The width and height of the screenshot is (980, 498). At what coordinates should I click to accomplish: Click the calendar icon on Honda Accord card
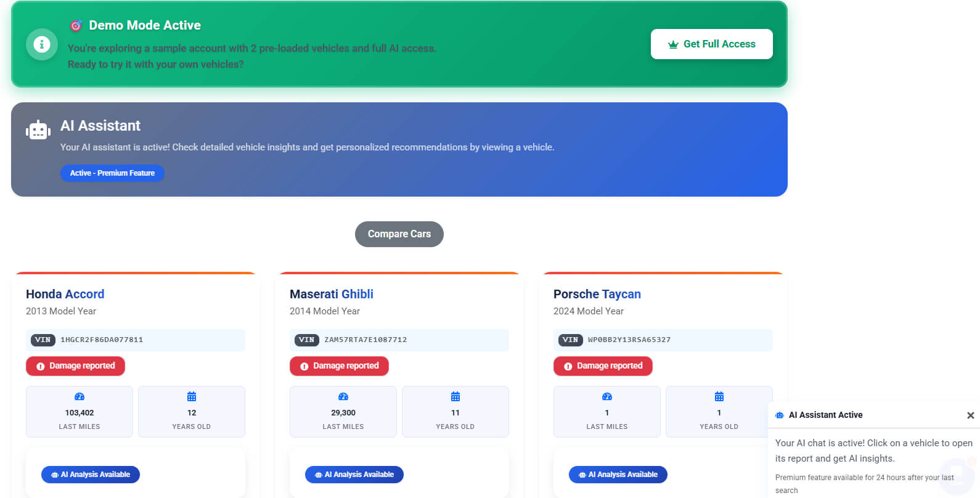(192, 396)
